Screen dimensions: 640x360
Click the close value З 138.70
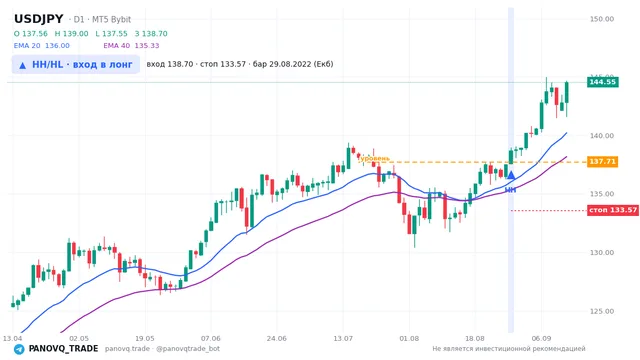(x=151, y=33)
